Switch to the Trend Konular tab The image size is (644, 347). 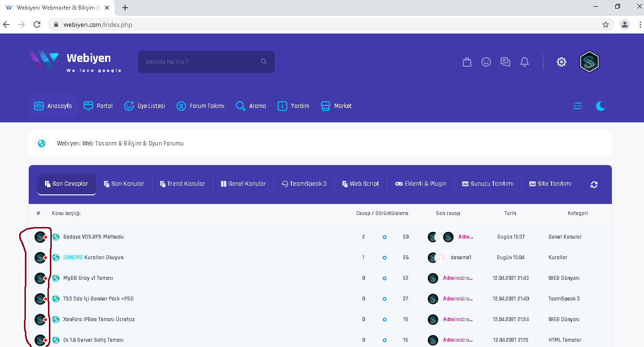(182, 184)
